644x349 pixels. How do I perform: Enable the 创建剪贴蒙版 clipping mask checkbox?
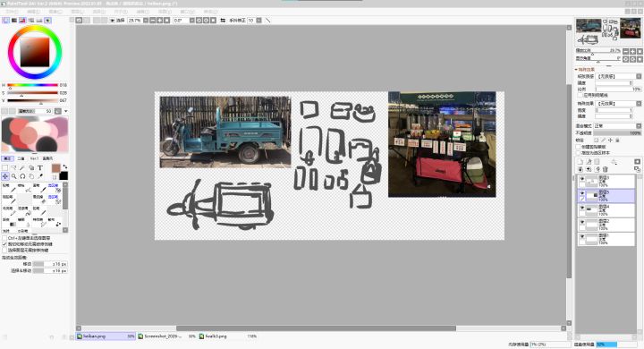[x=579, y=147]
